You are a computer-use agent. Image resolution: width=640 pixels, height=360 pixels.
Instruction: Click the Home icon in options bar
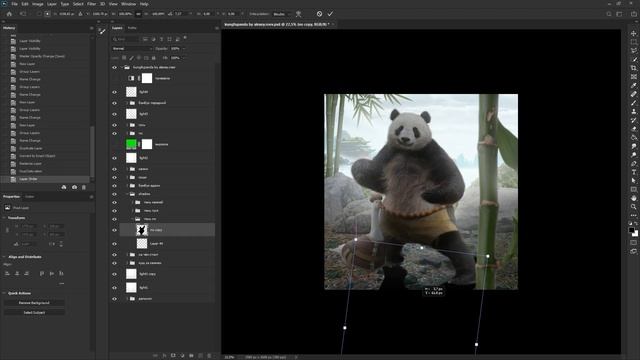pyautogui.click(x=9, y=14)
